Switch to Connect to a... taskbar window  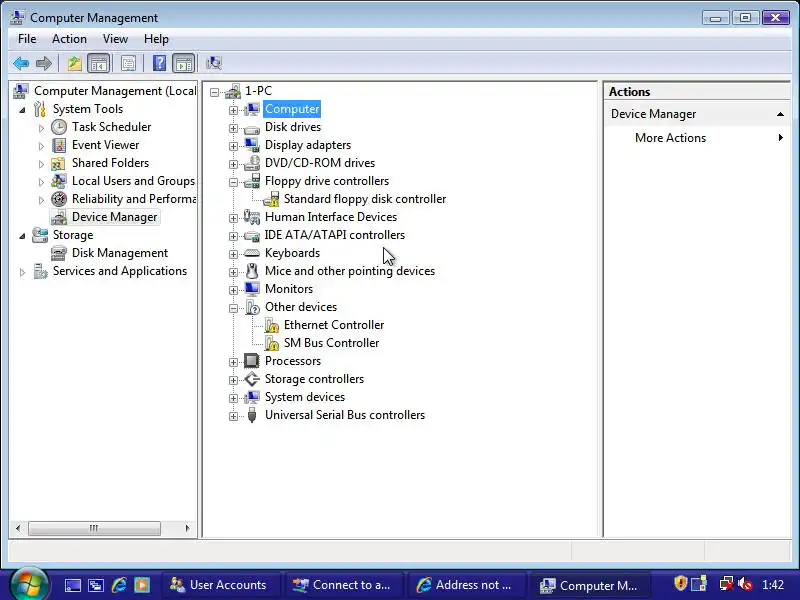[343, 585]
